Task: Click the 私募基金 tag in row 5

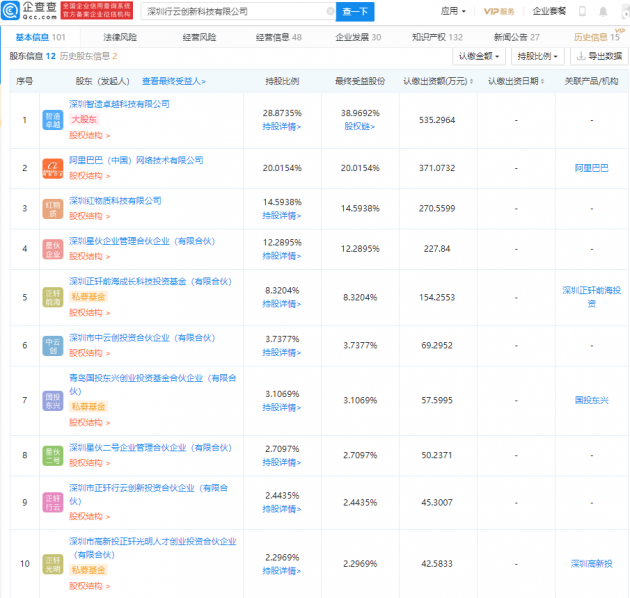Action: (x=88, y=297)
